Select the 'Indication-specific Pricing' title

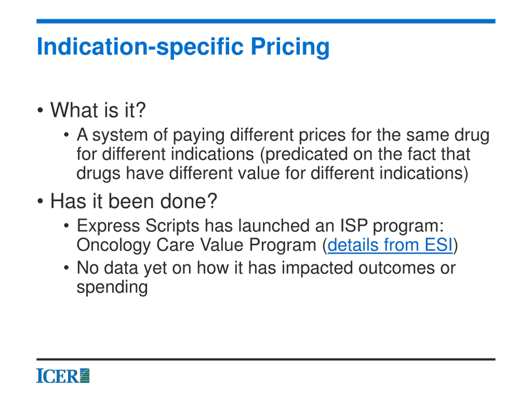pos(183,47)
